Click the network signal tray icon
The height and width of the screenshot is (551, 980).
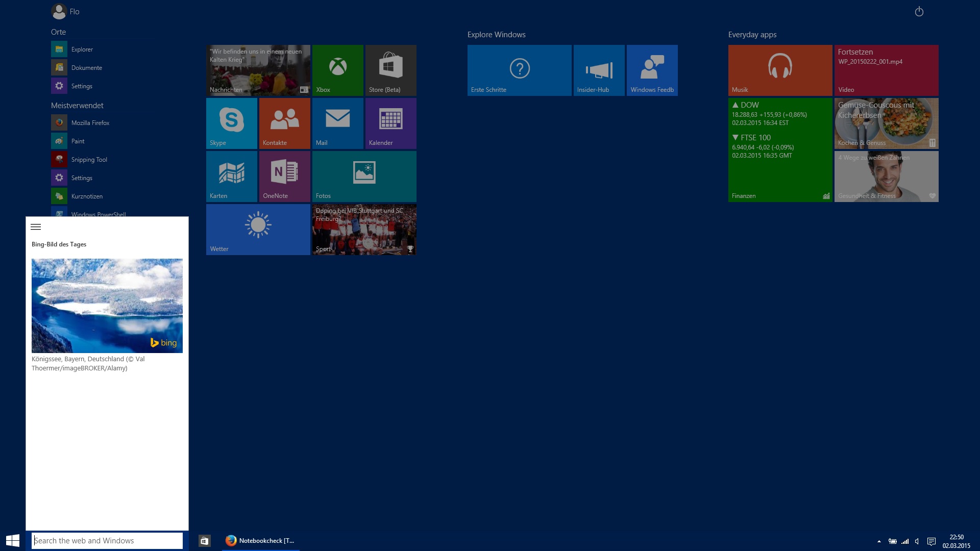(x=905, y=541)
